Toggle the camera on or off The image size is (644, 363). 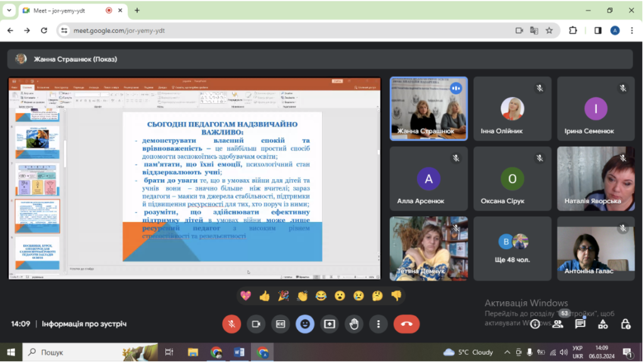(256, 324)
